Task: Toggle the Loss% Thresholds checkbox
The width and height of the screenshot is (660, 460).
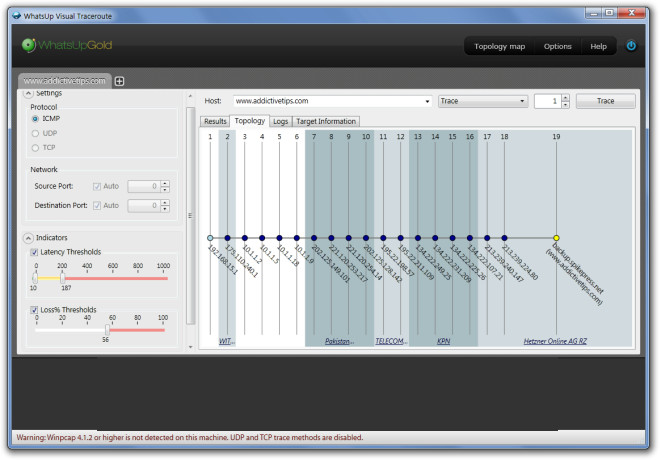Action: 34,310
